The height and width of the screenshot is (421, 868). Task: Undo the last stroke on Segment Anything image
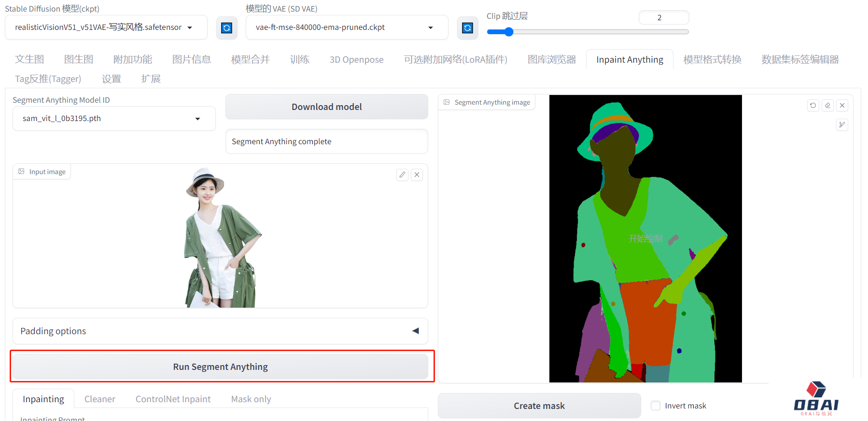[x=813, y=105]
